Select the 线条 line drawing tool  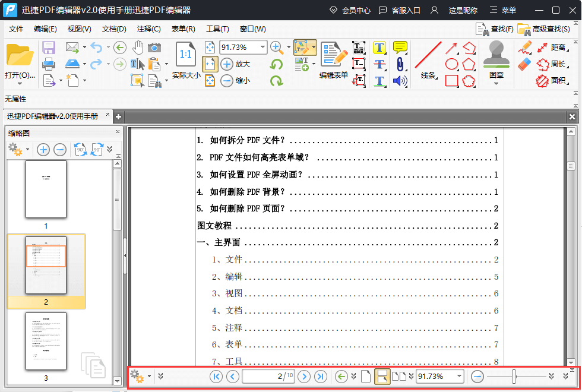428,60
